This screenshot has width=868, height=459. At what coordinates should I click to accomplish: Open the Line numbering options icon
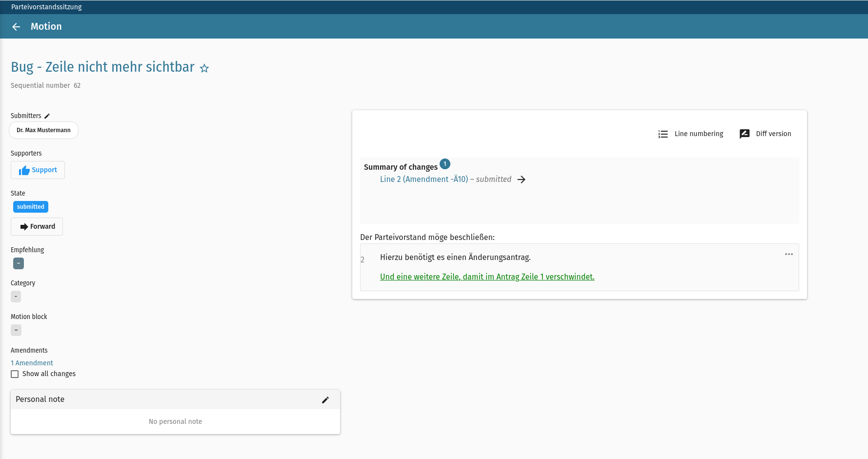point(663,134)
